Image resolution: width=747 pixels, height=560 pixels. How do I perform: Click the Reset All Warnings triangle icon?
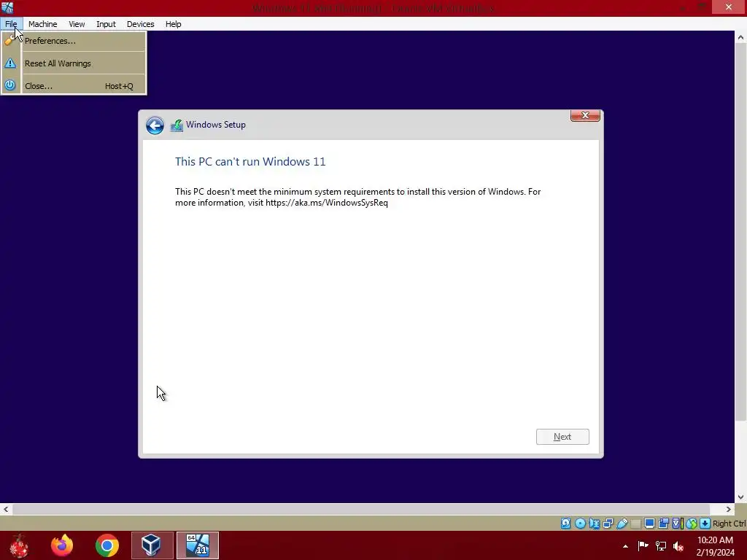10,63
